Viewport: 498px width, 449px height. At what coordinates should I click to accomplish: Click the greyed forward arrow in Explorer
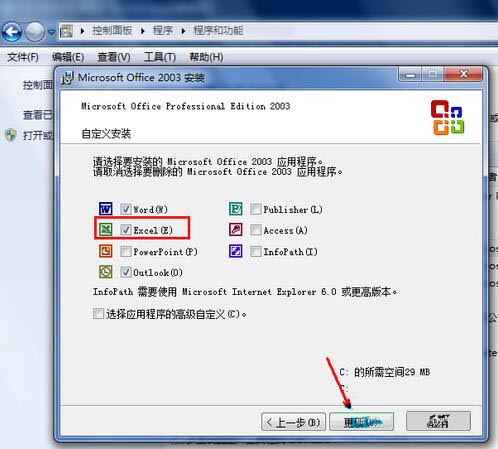click(x=35, y=32)
